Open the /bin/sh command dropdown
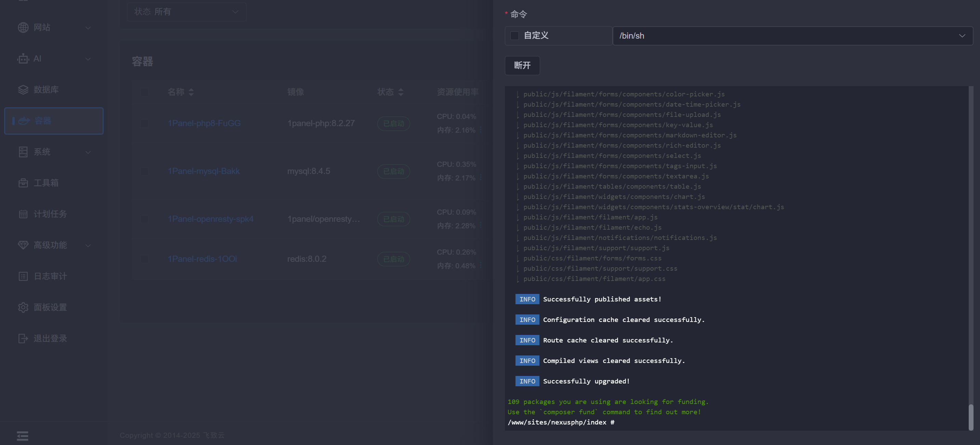Image resolution: width=980 pixels, height=445 pixels. click(x=793, y=36)
